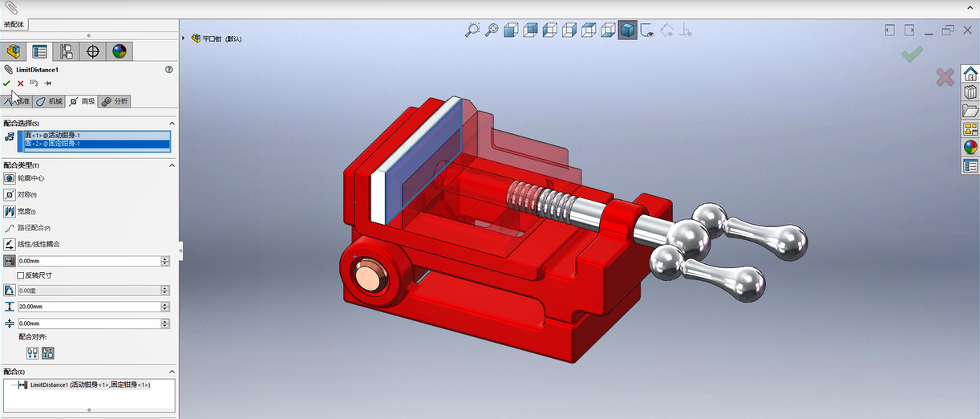Click the top distance 0.00mm input field
Image resolution: width=980 pixels, height=419 pixels.
[x=88, y=262]
